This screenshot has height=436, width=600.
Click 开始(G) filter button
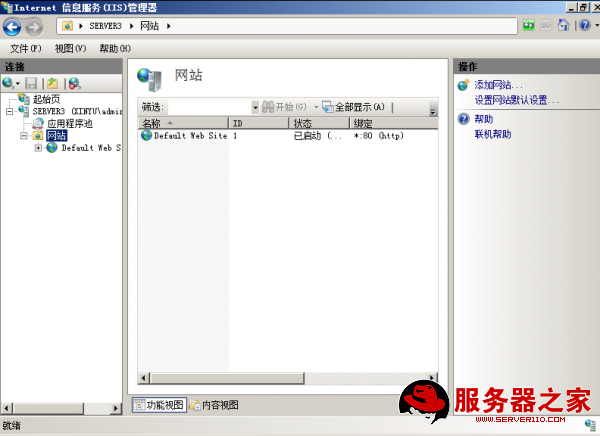(x=284, y=107)
